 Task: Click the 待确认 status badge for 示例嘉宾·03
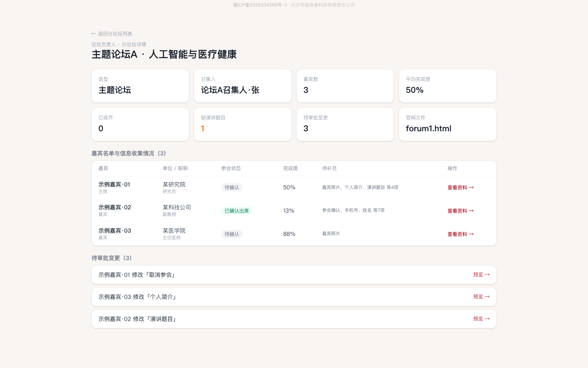click(x=232, y=234)
